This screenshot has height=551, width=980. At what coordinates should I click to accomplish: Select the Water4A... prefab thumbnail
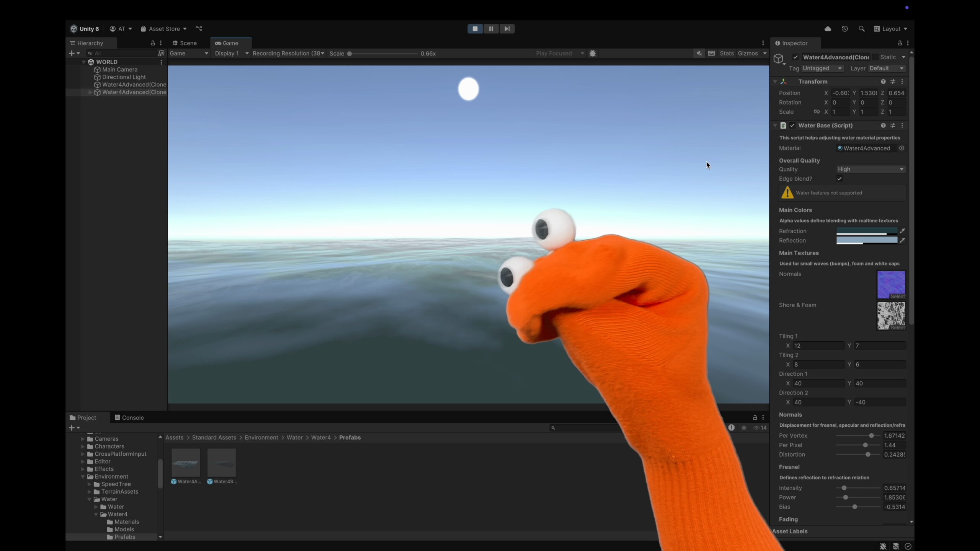186,463
